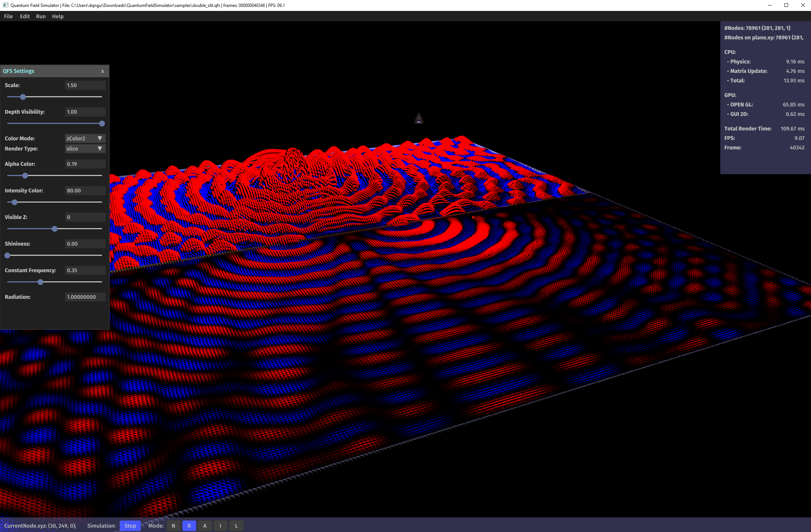Screen dimensions: 811x532
Task: Open the Edit menu
Action: pyautogui.click(x=25, y=16)
